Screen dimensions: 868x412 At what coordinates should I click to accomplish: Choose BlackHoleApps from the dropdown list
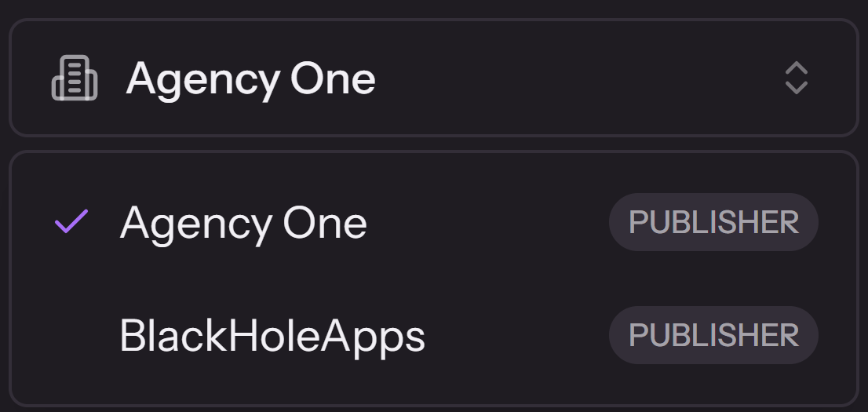(272, 336)
